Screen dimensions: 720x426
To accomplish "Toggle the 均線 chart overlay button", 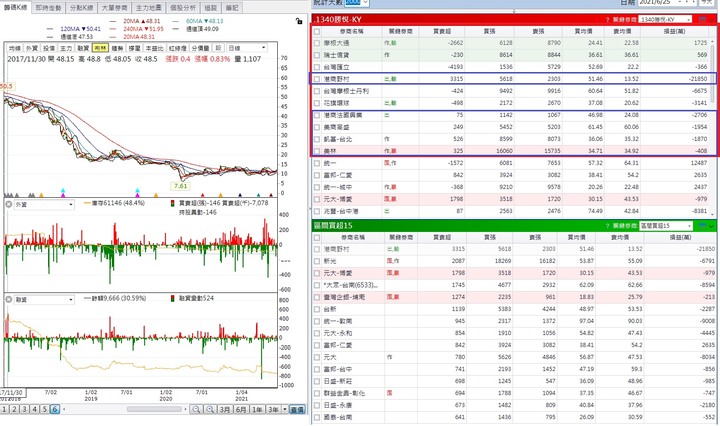I will (15, 48).
